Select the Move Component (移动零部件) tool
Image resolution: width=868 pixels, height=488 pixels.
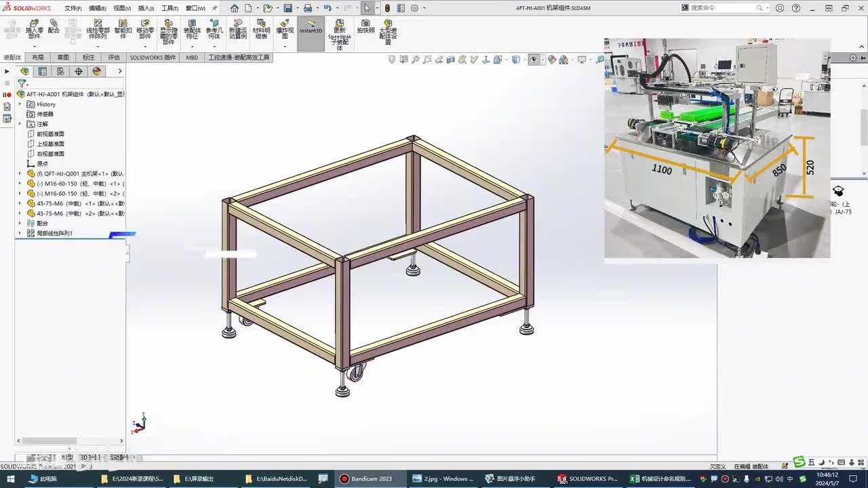click(145, 28)
